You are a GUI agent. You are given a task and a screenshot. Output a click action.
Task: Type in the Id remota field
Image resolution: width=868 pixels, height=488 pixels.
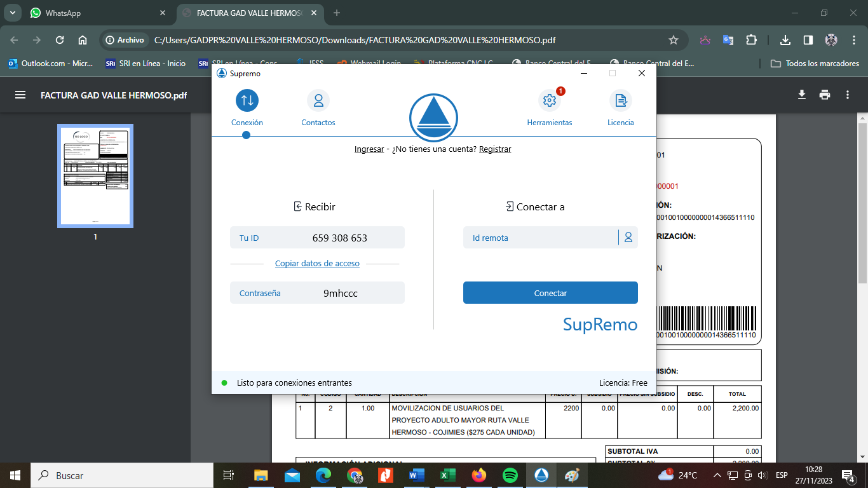[540, 238]
